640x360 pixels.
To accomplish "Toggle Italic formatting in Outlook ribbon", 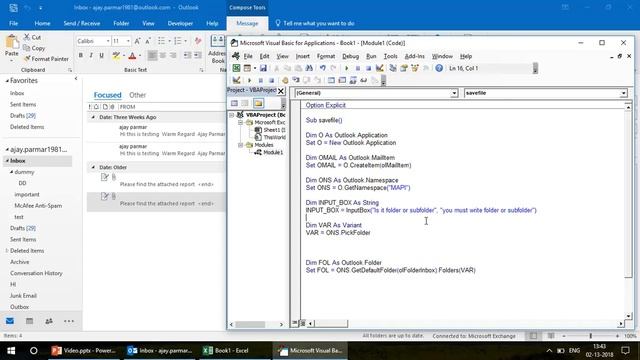I will click(x=91, y=55).
